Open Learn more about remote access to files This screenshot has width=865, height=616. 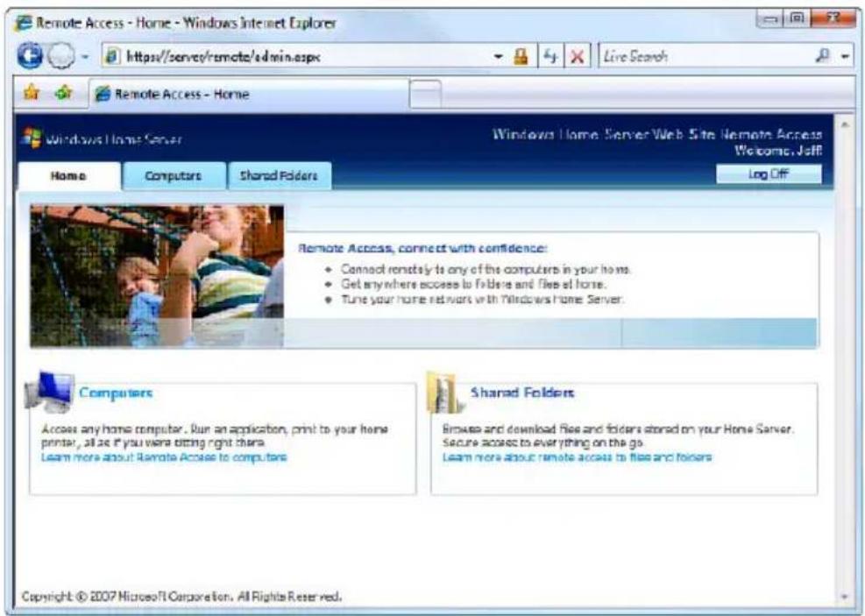point(577,457)
